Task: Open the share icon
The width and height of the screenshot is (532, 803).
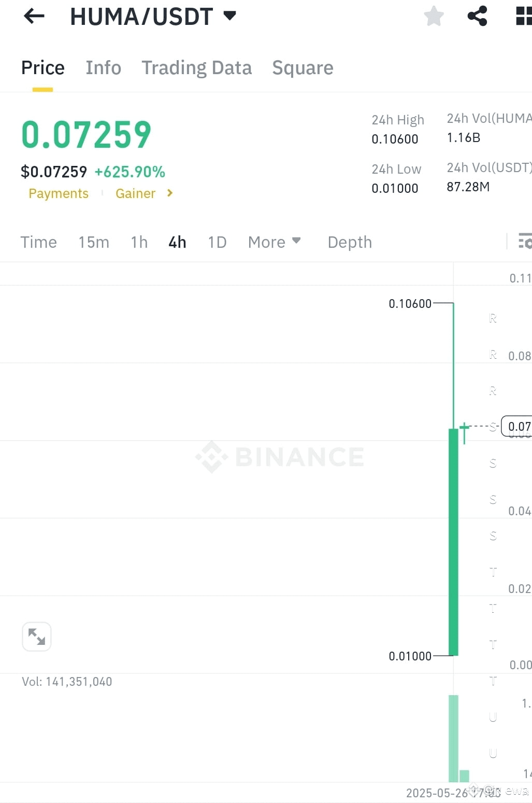Action: tap(477, 16)
